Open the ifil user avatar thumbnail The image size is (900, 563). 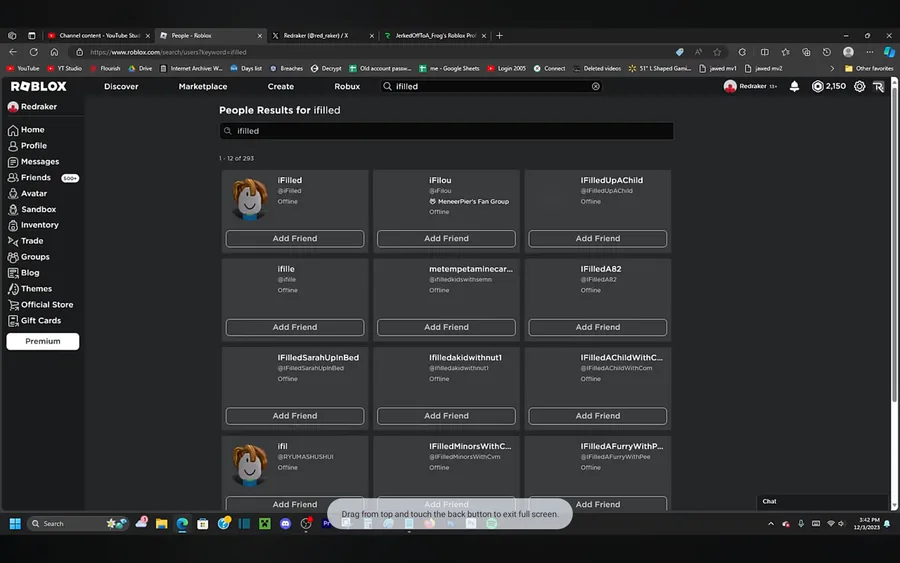pyautogui.click(x=249, y=464)
